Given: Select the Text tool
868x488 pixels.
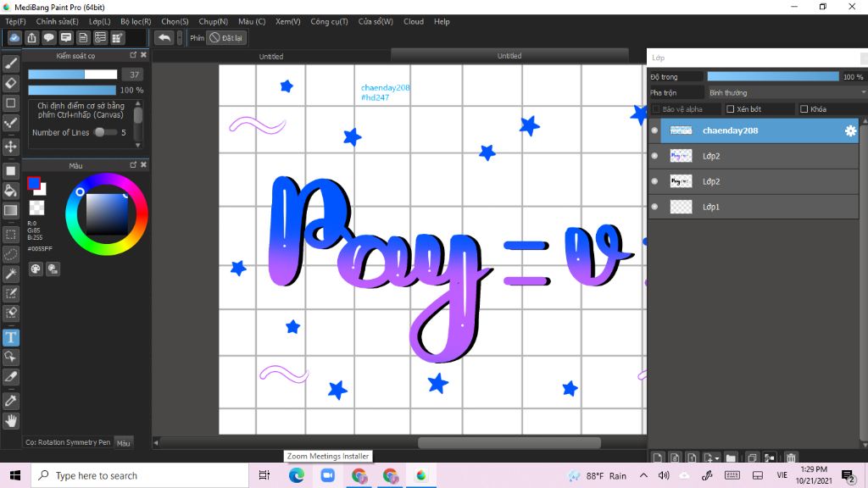Looking at the screenshot, I should click(x=10, y=337).
